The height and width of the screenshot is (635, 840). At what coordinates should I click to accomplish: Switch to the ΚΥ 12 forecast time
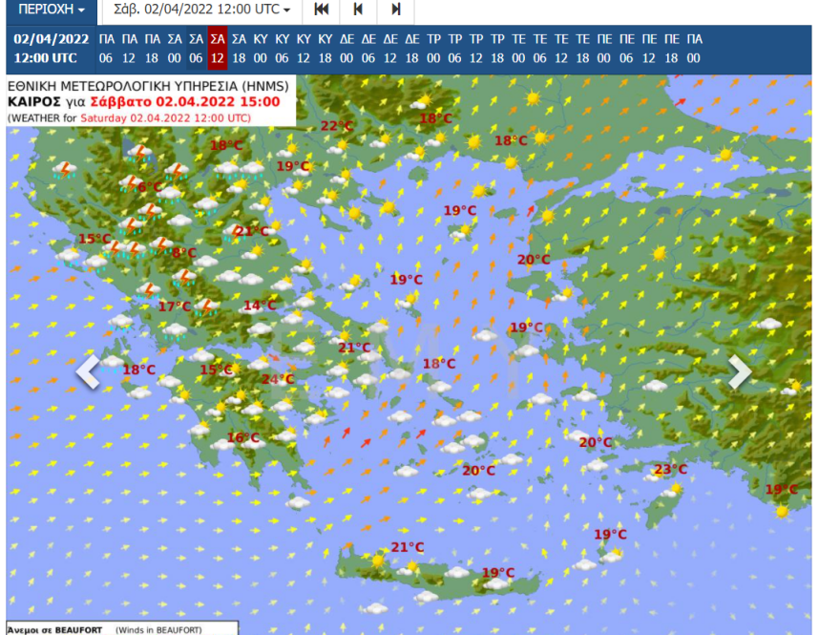[x=304, y=49]
